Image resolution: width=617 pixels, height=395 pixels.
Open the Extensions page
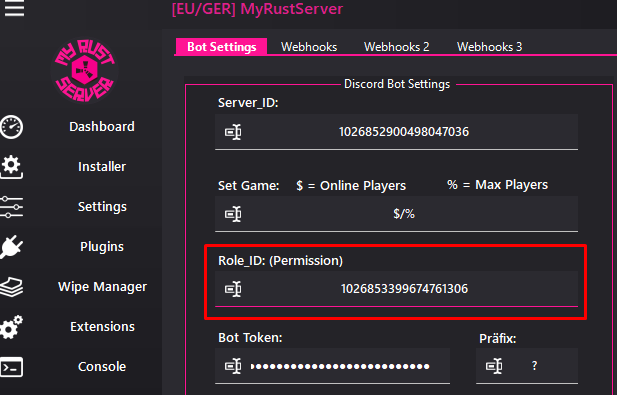[x=102, y=327]
